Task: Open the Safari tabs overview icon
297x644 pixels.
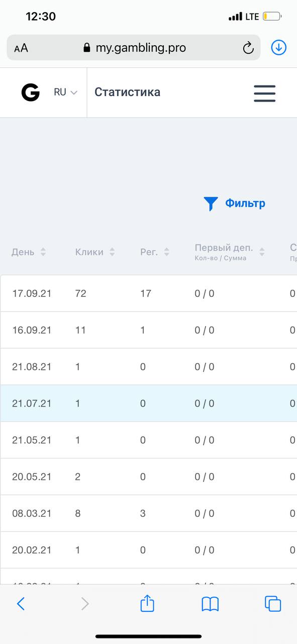Action: click(x=273, y=604)
